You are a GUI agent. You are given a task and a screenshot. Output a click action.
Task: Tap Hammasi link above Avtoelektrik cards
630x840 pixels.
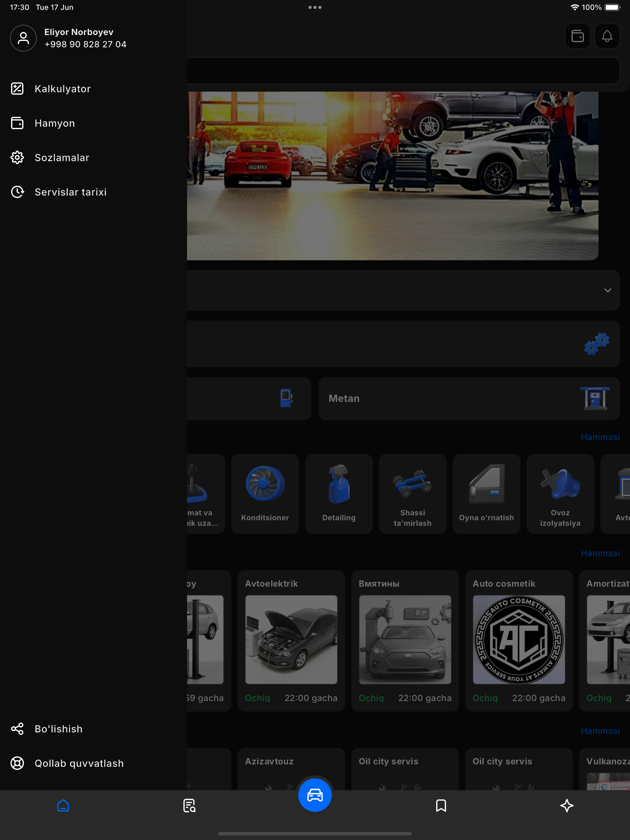click(x=600, y=553)
